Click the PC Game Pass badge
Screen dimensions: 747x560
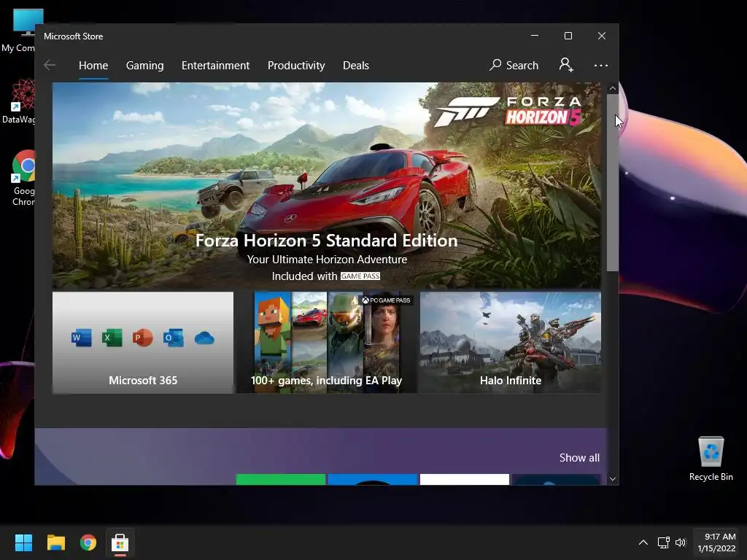coord(386,300)
